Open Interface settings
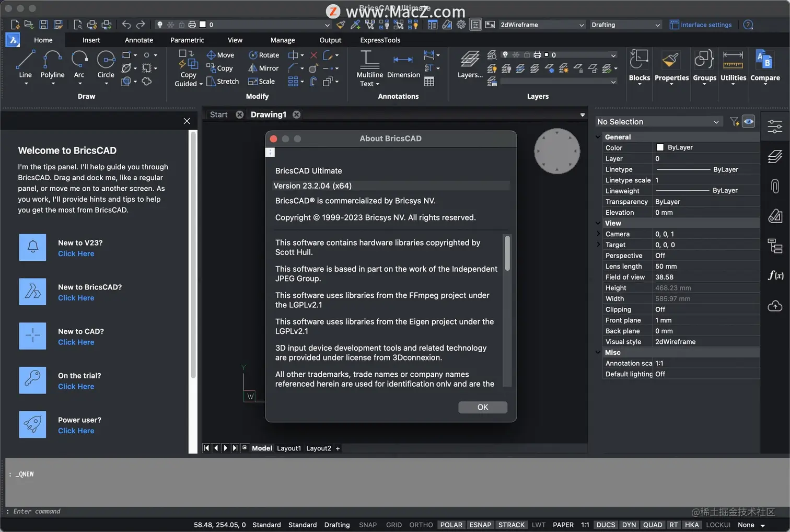The width and height of the screenshot is (790, 532). (x=701, y=25)
